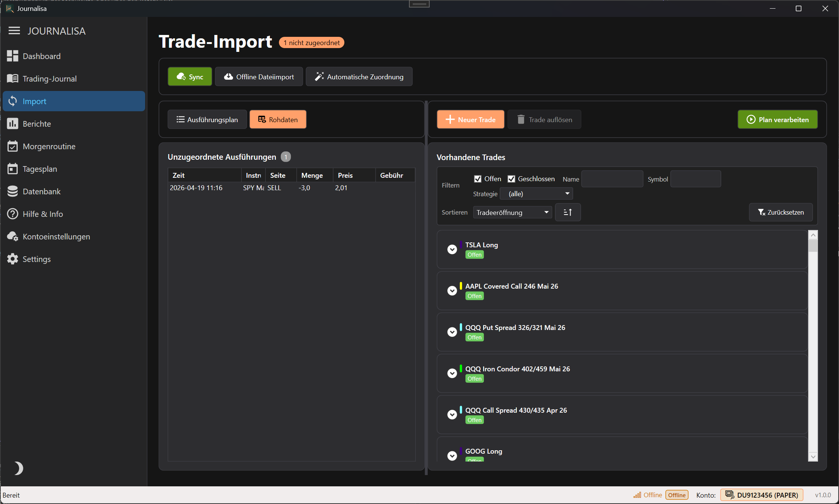Toggle the sort direction button
The image size is (839, 504).
point(568,212)
